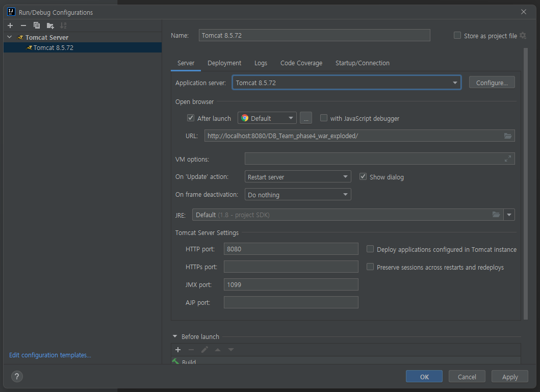
Task: Remove the Before launch task
Action: coord(191,350)
